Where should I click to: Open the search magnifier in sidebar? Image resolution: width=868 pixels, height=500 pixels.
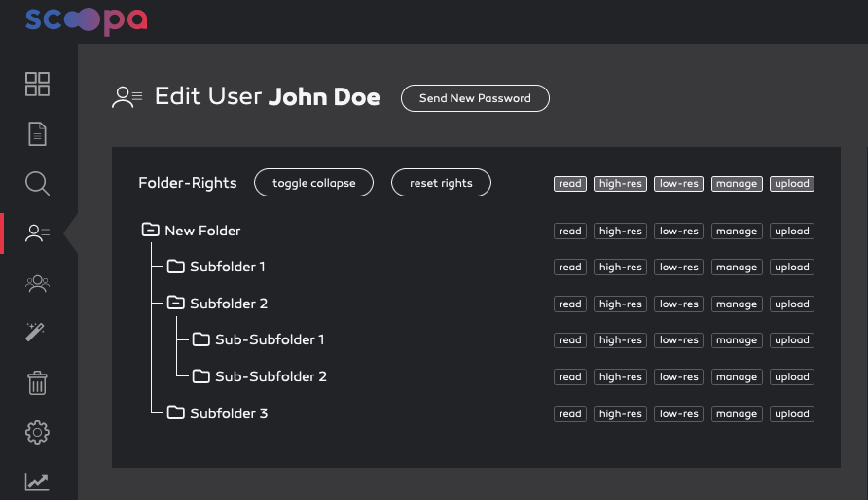coord(37,183)
